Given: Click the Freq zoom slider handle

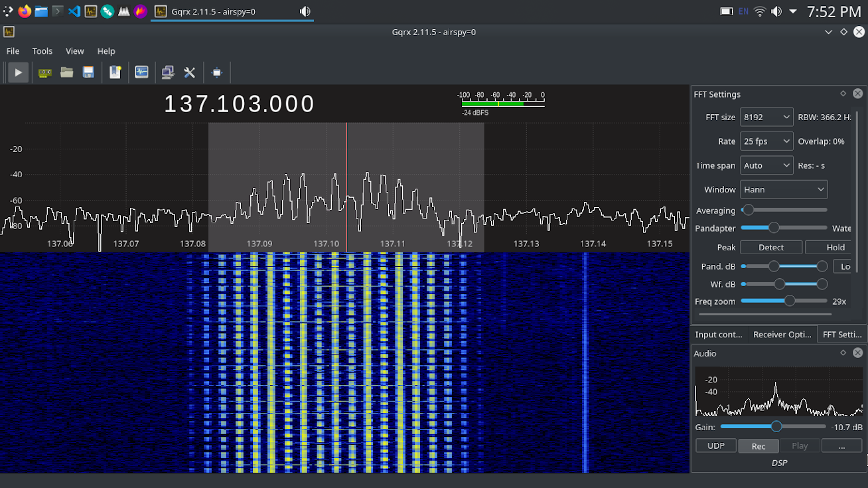Looking at the screenshot, I should point(789,301).
